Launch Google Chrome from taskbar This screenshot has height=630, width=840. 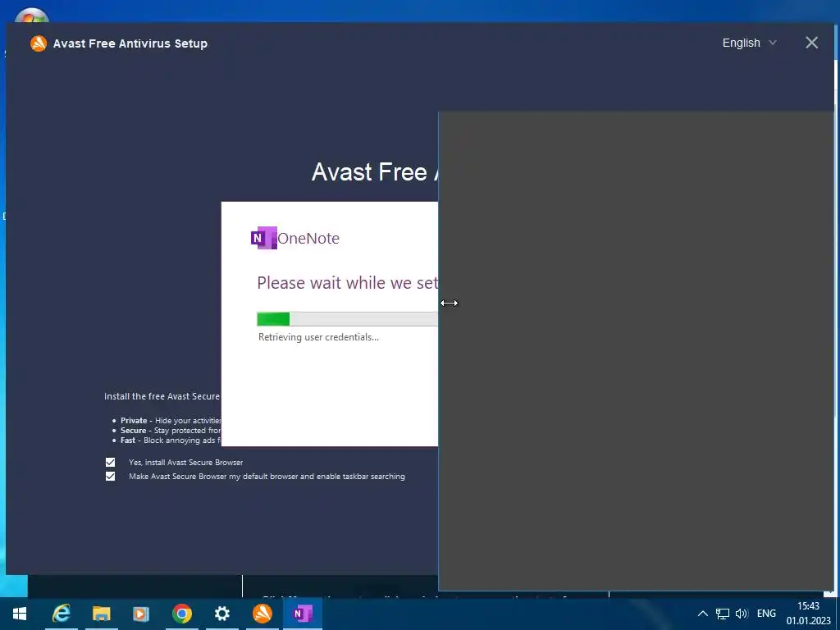tap(182, 614)
